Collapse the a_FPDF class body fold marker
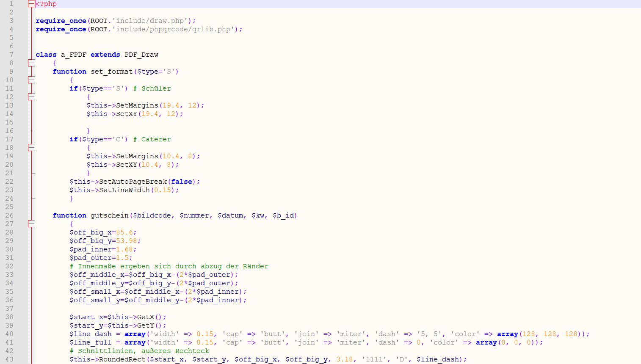This screenshot has width=641, height=364. tap(31, 63)
